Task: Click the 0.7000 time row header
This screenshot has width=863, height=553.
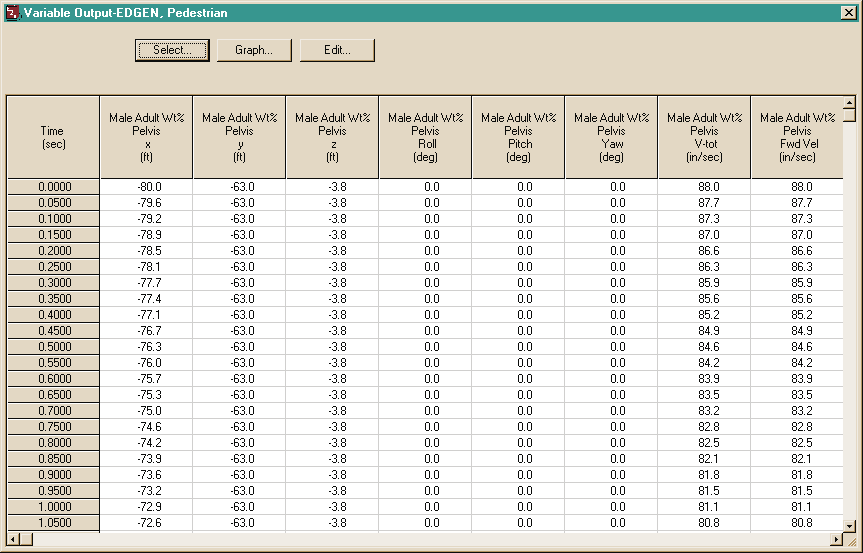Action: (x=53, y=410)
